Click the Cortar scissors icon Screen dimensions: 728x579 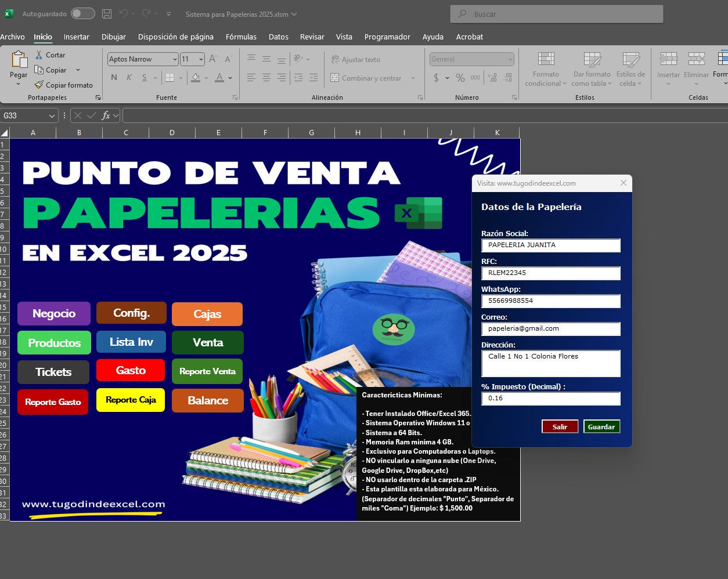tap(39, 55)
